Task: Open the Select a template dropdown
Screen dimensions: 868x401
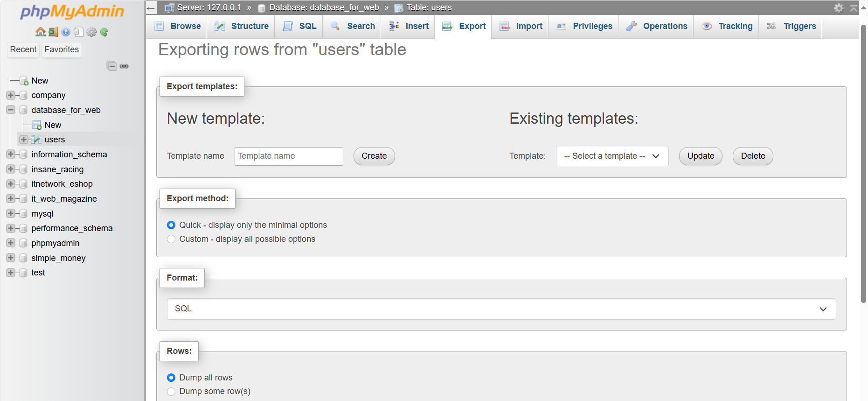Action: (612, 156)
